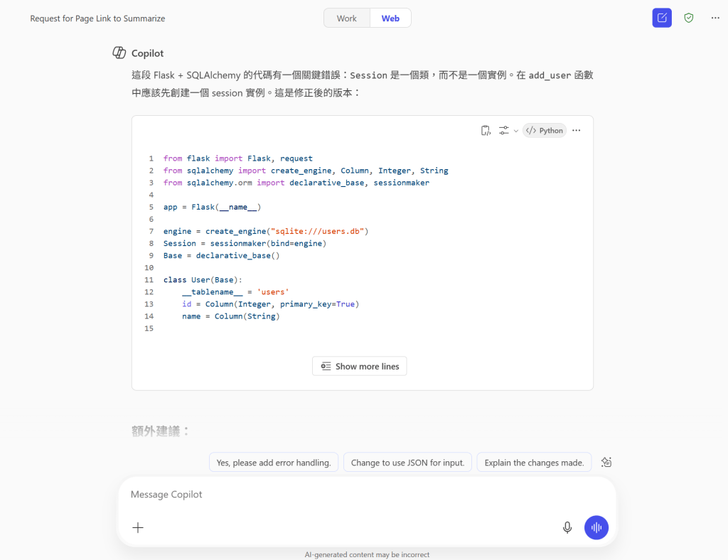Click code line 'from flask import Flask, request'
This screenshot has width=728, height=560.
[x=237, y=158]
